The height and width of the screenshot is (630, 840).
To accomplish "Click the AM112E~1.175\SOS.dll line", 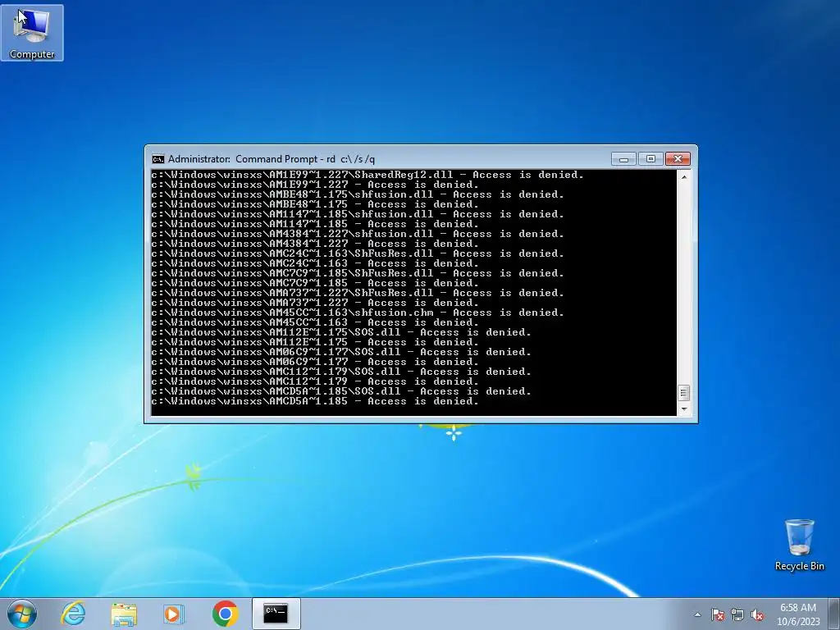I will (x=340, y=332).
